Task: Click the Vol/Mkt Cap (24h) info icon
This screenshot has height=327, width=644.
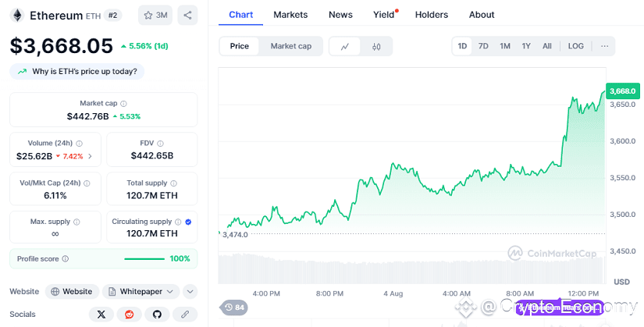Action: click(x=87, y=183)
